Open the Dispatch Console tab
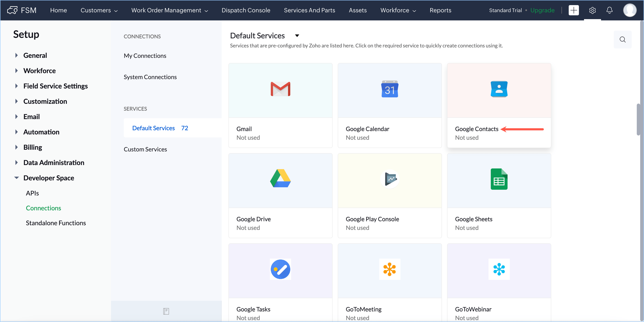Screen dimensions: 644x322 point(246,10)
